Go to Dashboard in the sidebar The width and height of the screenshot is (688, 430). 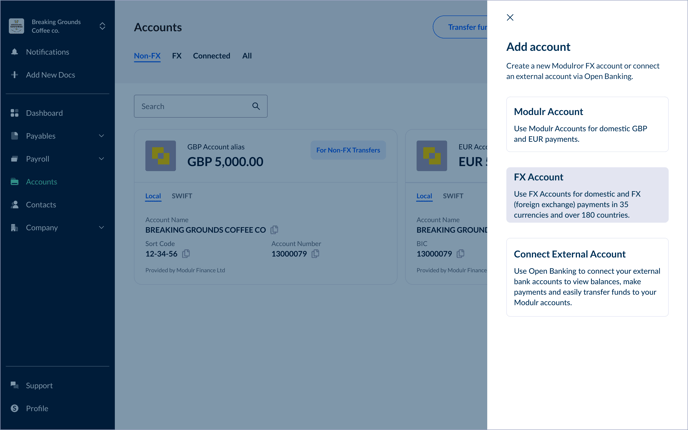pos(44,113)
